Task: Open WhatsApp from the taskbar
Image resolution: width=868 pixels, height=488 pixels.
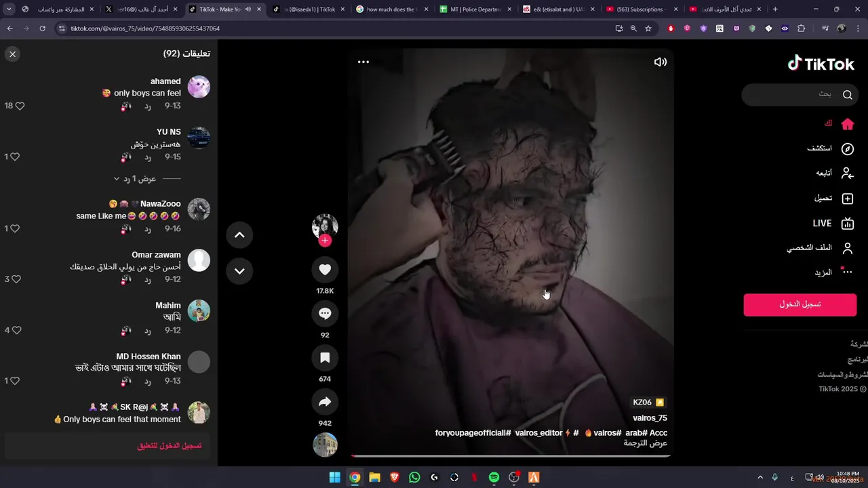Action: (414, 477)
